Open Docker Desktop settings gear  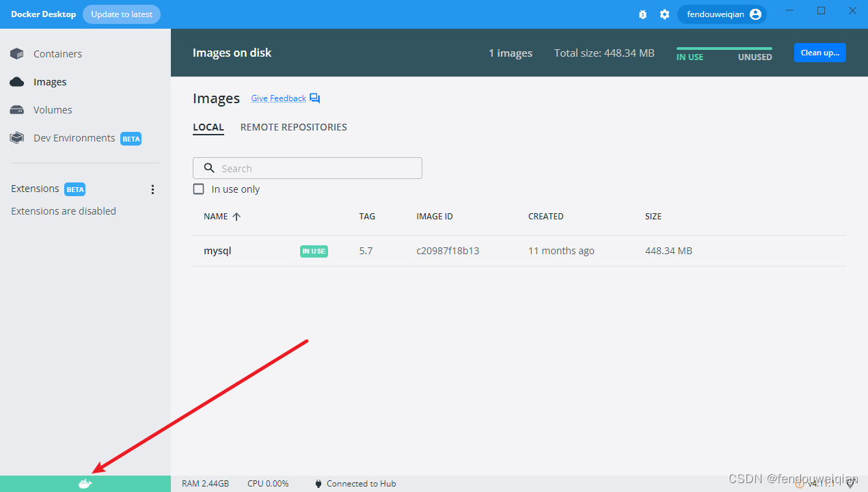tap(664, 14)
